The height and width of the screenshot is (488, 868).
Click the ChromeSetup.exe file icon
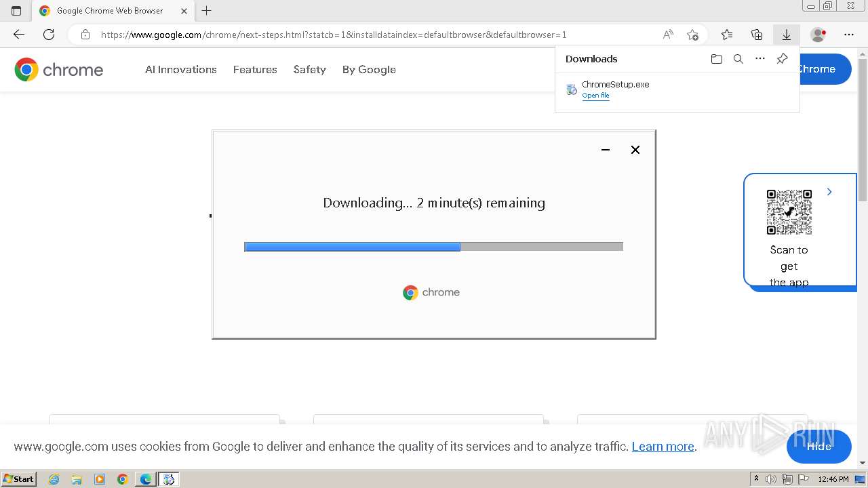[x=572, y=89]
